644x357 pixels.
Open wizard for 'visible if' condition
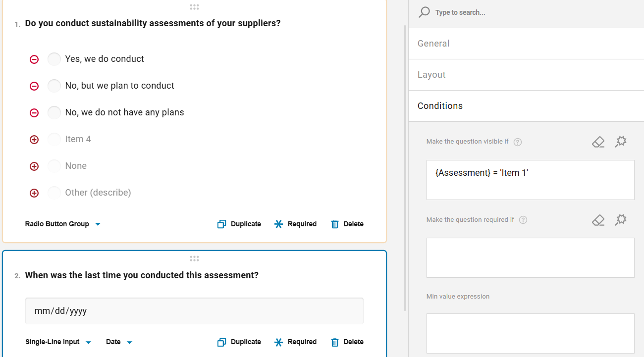tap(621, 142)
